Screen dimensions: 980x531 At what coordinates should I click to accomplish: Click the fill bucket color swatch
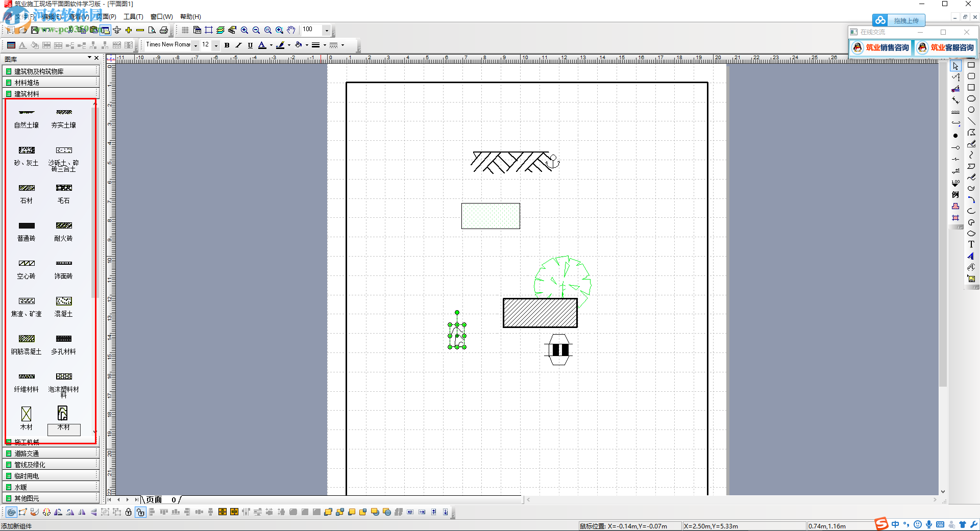point(298,45)
